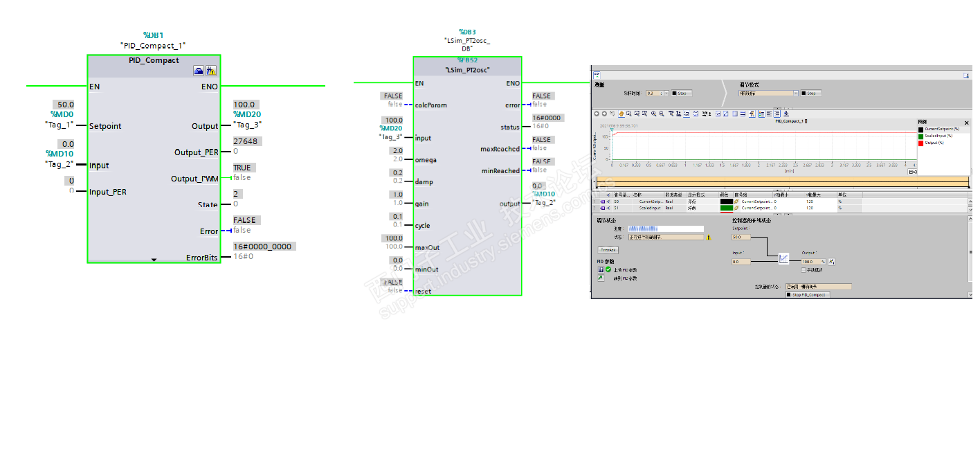Click the icon beside the Output percent field
This screenshot has height=473, width=980.
point(831,261)
